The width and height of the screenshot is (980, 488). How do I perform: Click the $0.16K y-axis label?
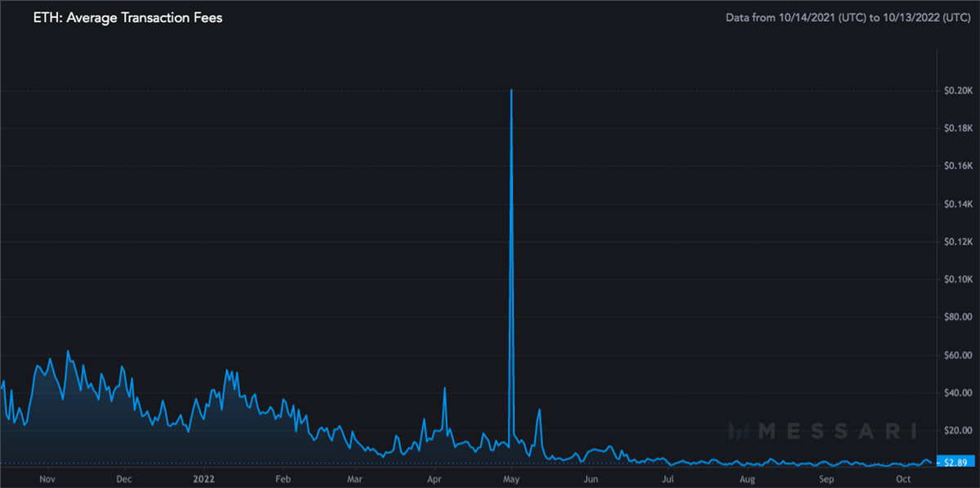point(958,166)
